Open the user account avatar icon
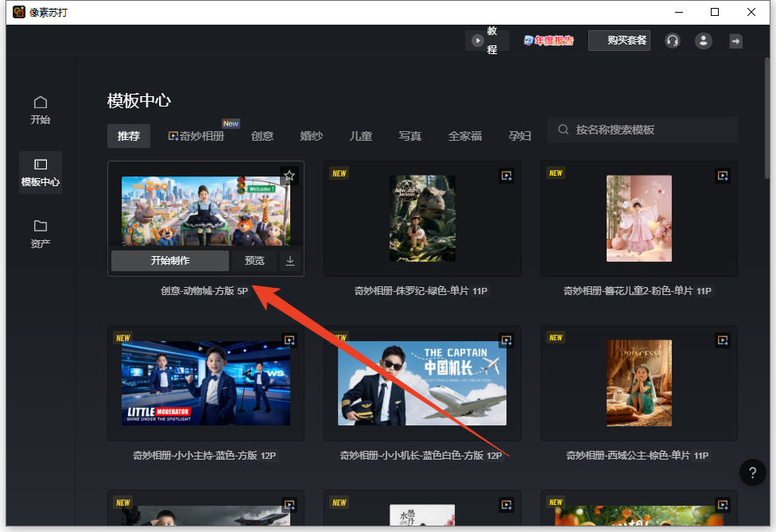776x532 pixels. (x=703, y=41)
